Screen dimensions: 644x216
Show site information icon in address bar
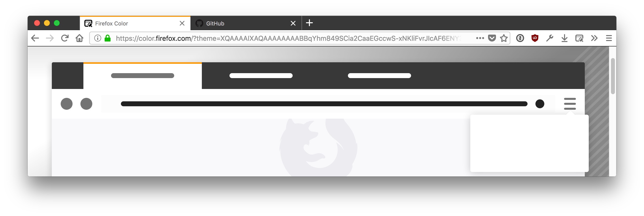pos(97,38)
